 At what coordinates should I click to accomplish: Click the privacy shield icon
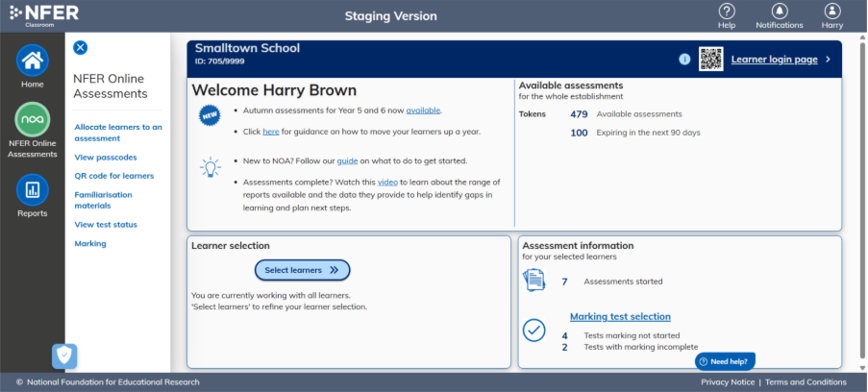pyautogui.click(x=64, y=356)
